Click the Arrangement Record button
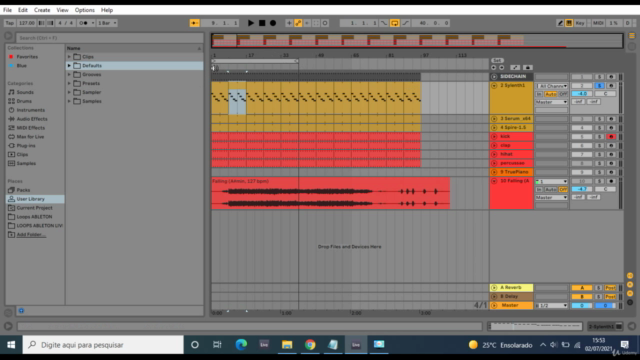This screenshot has height=360, width=640. point(273,23)
